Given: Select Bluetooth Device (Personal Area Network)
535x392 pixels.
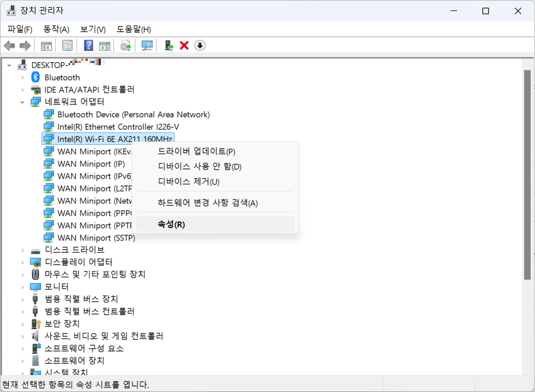Looking at the screenshot, I should (x=133, y=114).
